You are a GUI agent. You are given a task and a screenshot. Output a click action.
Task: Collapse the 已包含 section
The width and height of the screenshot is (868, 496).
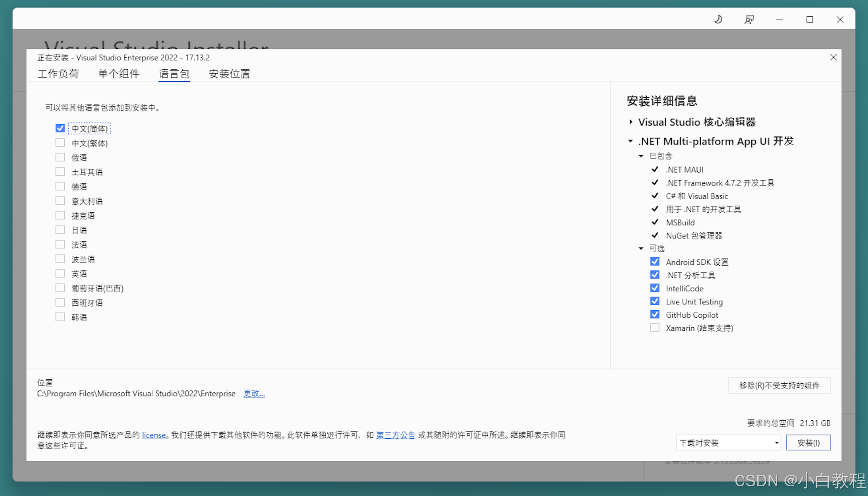pyautogui.click(x=641, y=156)
